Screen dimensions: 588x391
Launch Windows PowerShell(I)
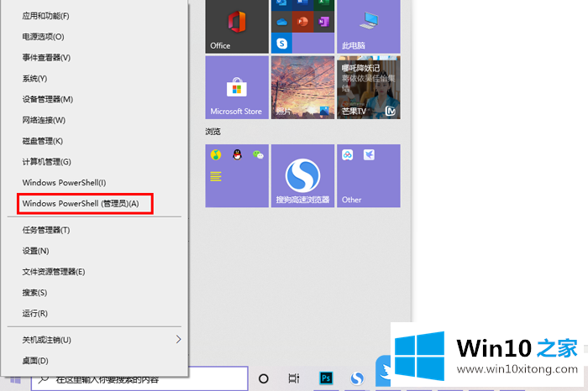[x=94, y=183]
